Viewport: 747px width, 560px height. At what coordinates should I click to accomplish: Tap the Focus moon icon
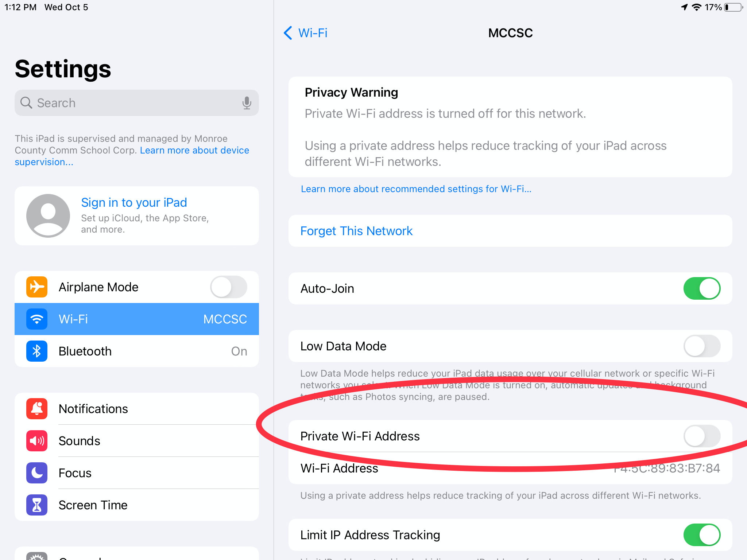pyautogui.click(x=37, y=473)
